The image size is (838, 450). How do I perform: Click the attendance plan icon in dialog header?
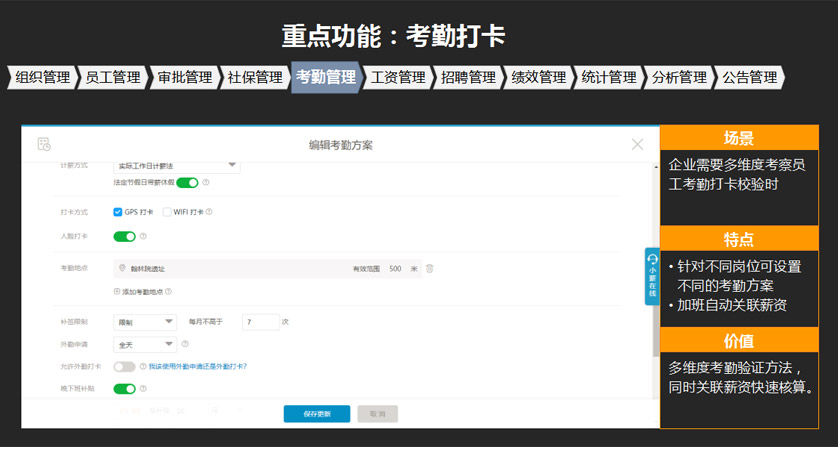point(44,145)
